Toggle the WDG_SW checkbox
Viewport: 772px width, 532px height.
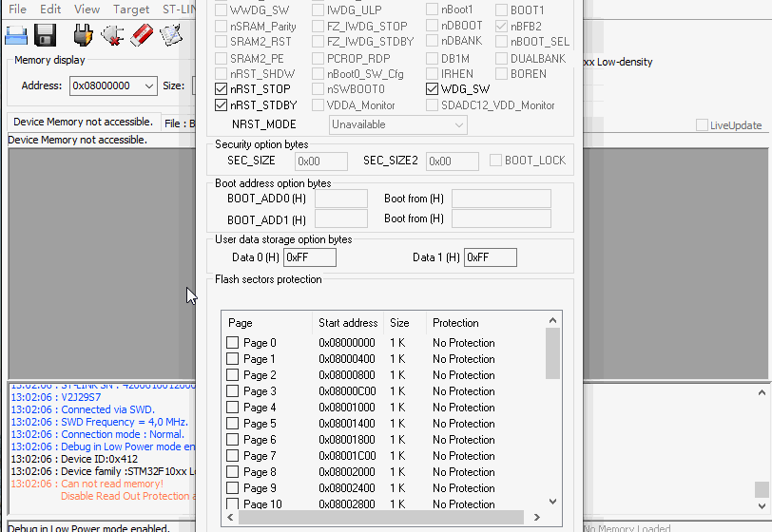pos(432,89)
